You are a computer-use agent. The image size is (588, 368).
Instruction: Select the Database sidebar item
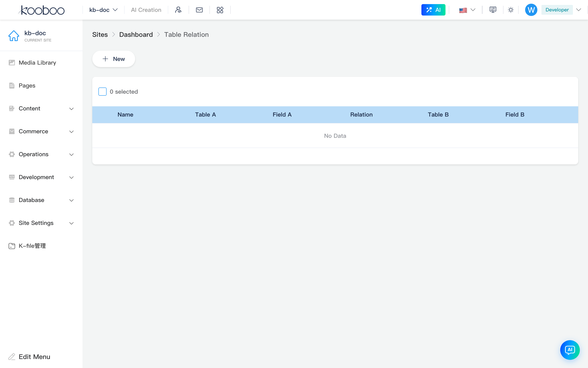(x=41, y=200)
